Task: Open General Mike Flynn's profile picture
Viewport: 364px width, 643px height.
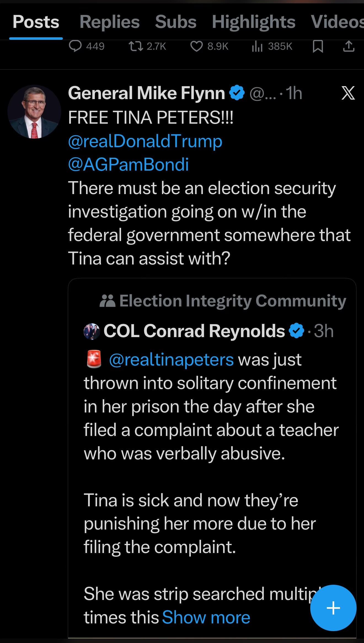Action: (x=34, y=112)
